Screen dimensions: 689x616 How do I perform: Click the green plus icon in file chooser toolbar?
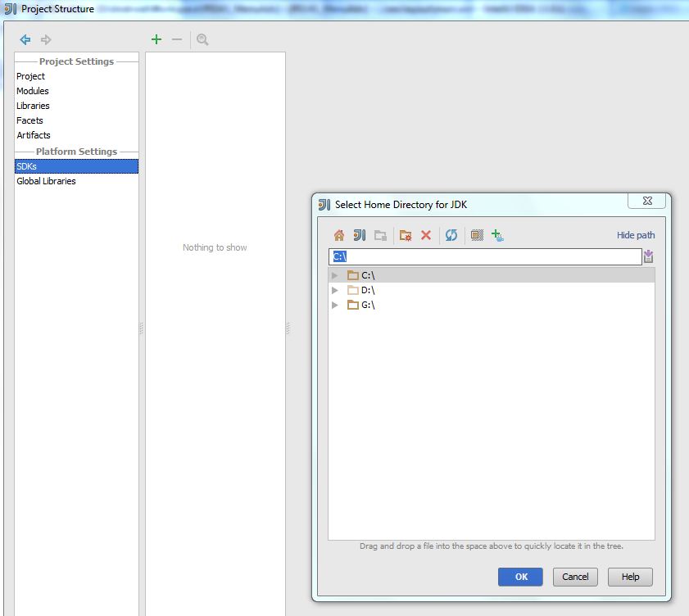497,235
